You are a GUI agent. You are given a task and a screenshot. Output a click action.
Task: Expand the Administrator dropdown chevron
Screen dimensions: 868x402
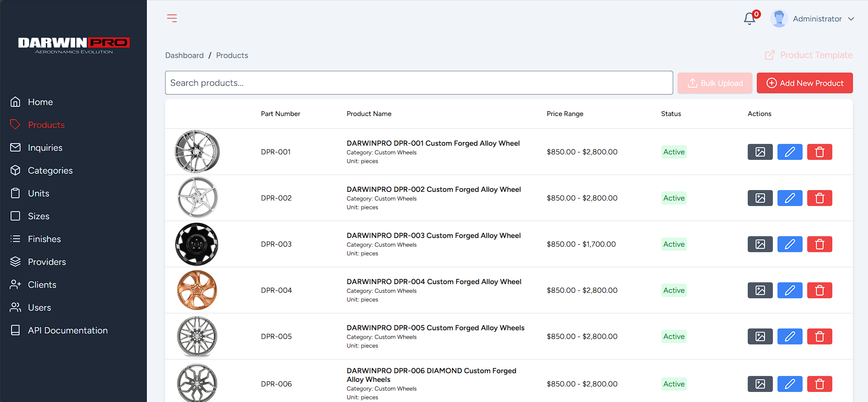(851, 19)
